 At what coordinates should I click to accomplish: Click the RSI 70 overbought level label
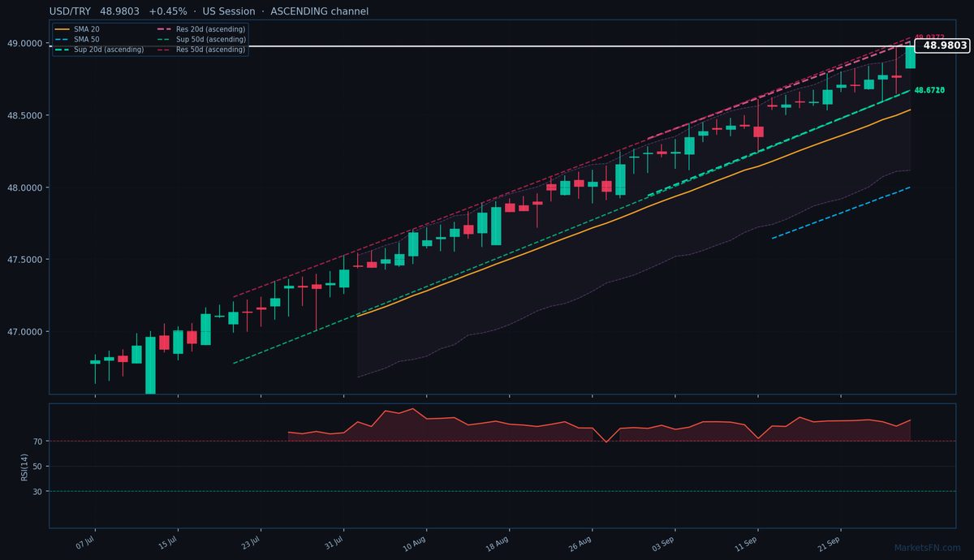point(37,442)
